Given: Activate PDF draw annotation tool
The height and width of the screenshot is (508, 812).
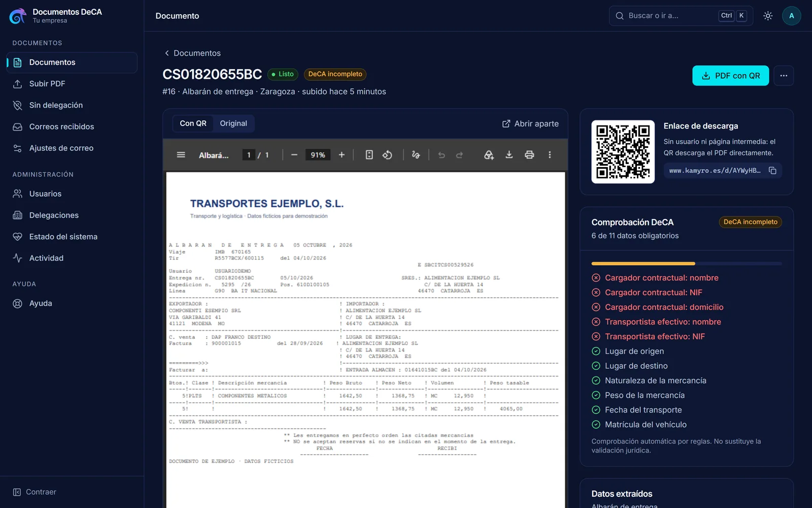Looking at the screenshot, I should pos(416,155).
